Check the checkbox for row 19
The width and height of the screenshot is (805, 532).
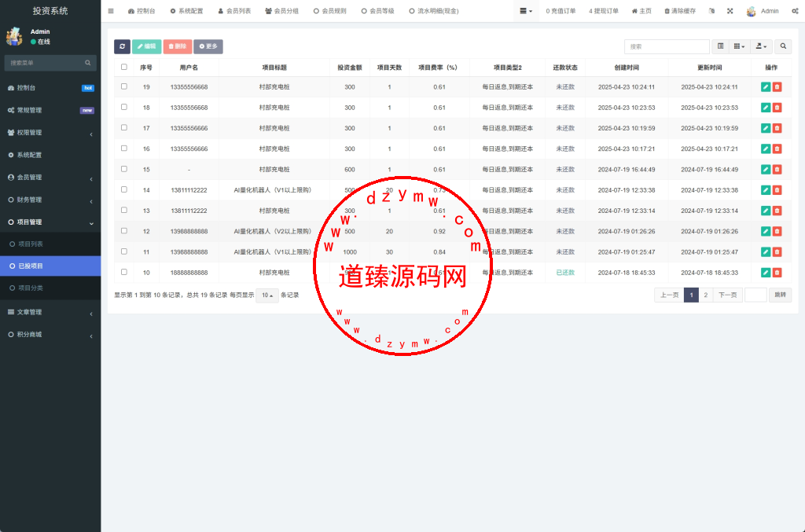coord(123,86)
